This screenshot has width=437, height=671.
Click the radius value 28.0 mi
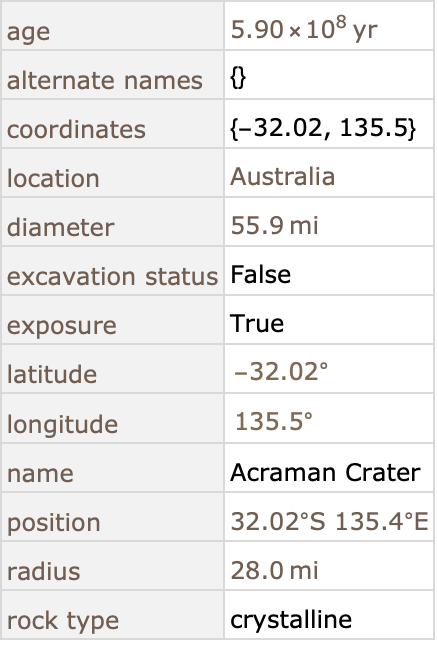(275, 570)
